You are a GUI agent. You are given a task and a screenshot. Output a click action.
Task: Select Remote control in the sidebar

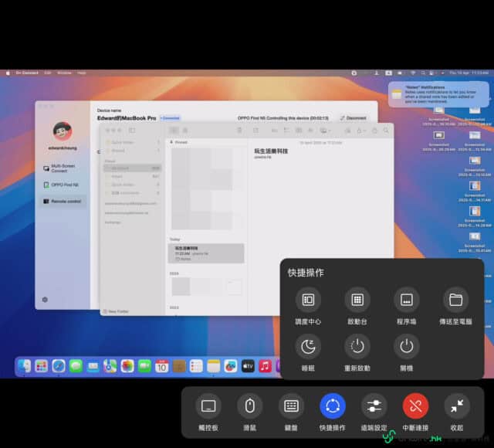click(x=63, y=201)
